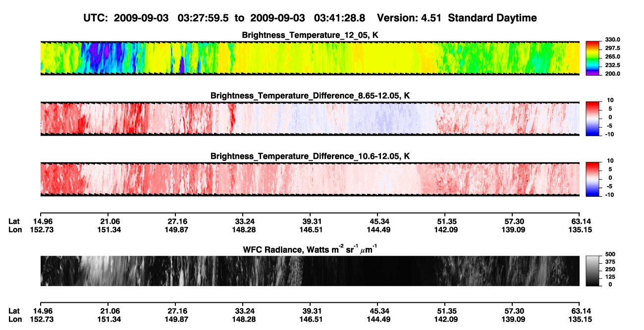Screen dimensions: 644x330
Task: Click longitude 144.49 under the 10.6-12.05 panel
Action: (x=379, y=230)
